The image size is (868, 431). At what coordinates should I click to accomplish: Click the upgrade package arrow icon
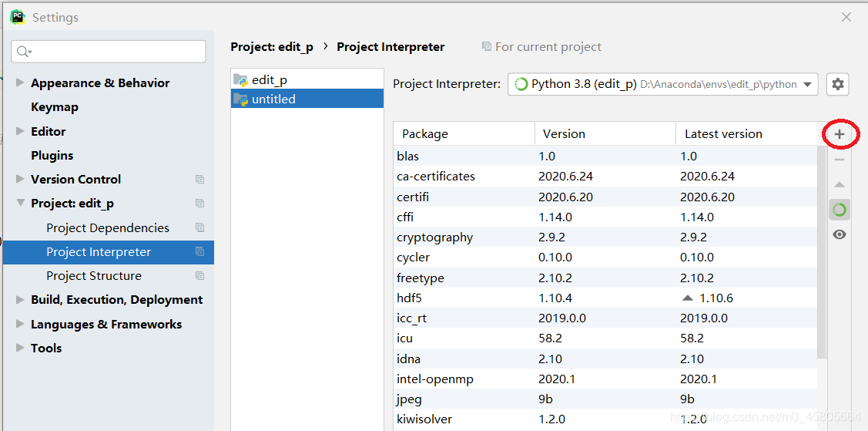coord(840,185)
